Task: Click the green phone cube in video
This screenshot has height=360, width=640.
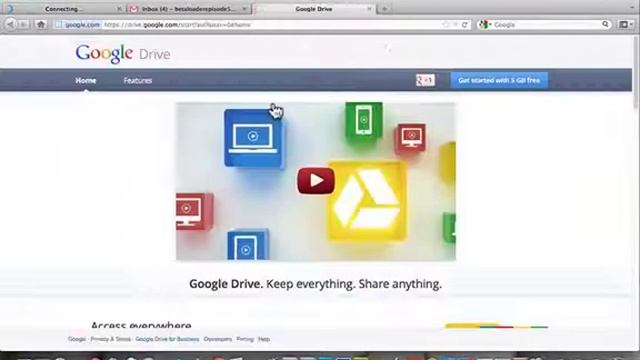Action: click(364, 121)
